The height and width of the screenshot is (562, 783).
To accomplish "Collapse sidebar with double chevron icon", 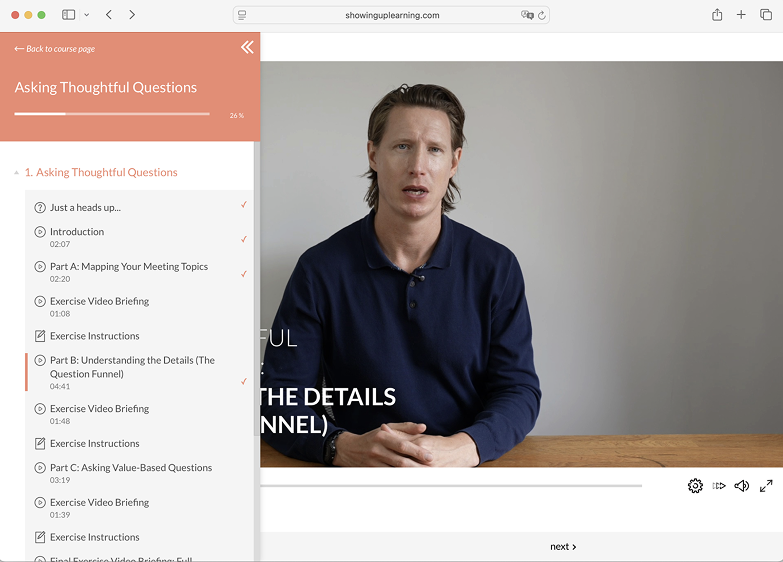I will (x=247, y=48).
